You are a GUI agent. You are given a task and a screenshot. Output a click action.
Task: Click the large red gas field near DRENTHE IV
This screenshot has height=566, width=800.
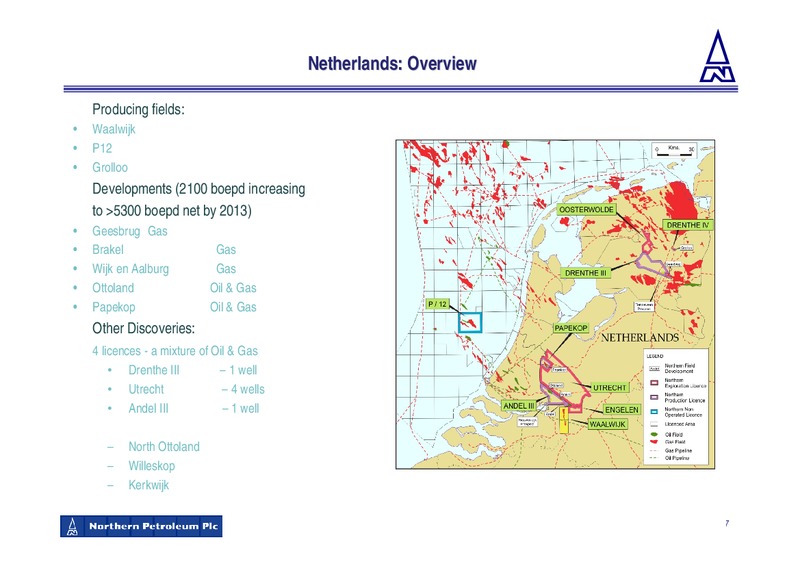(x=682, y=201)
